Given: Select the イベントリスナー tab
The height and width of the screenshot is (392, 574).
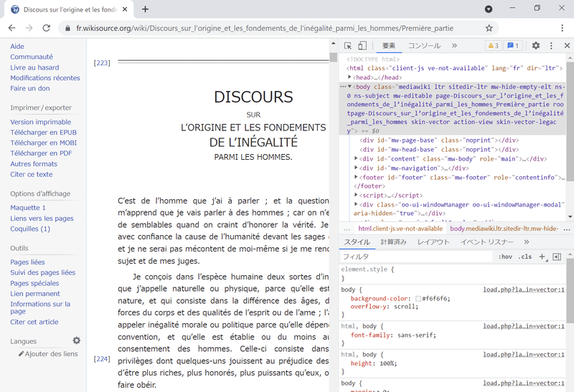Looking at the screenshot, I should 487,242.
